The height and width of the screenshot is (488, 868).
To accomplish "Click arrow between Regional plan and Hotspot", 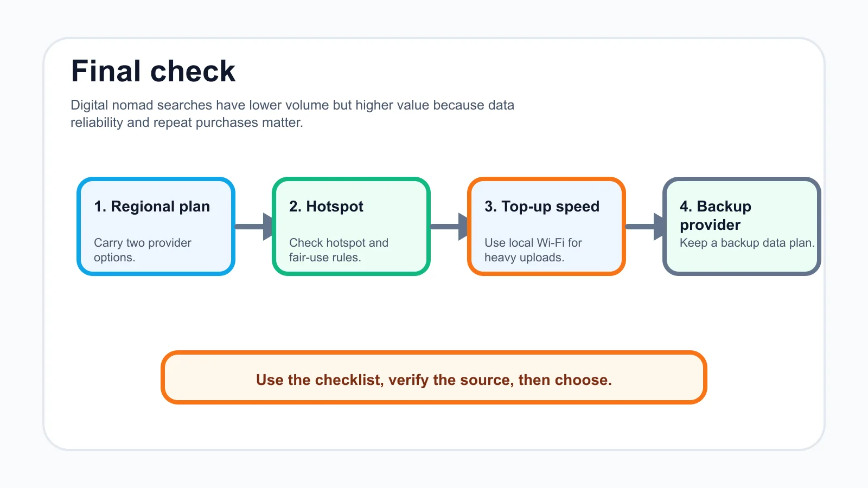I will pyautogui.click(x=254, y=226).
